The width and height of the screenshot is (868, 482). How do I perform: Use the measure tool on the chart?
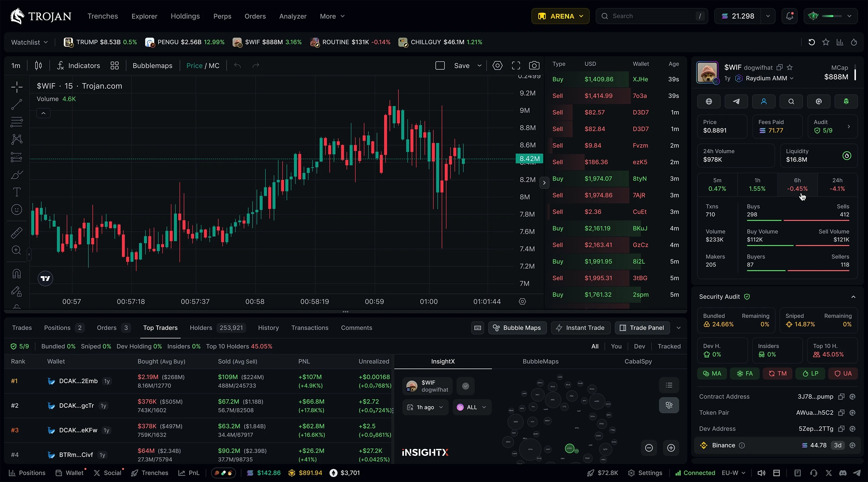pyautogui.click(x=16, y=232)
